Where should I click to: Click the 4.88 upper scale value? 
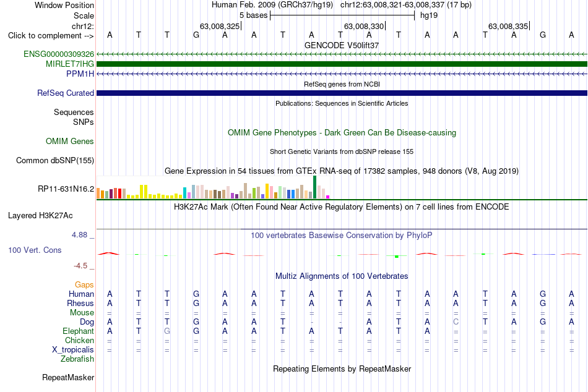(x=79, y=235)
